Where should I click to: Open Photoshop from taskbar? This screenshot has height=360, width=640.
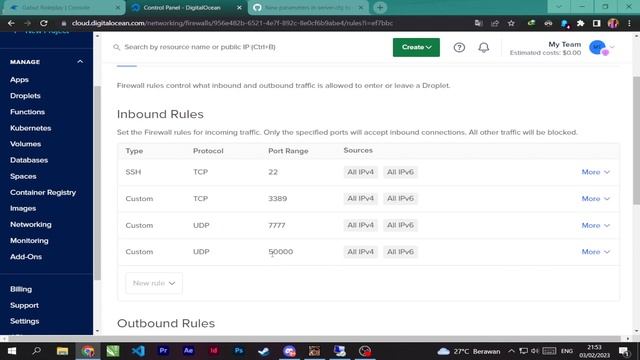239,351
